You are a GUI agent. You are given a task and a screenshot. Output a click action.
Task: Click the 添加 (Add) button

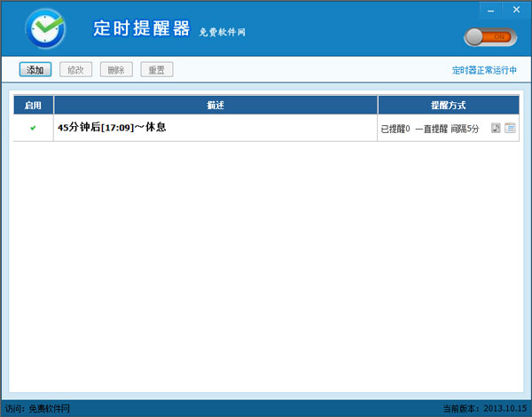pyautogui.click(x=35, y=70)
